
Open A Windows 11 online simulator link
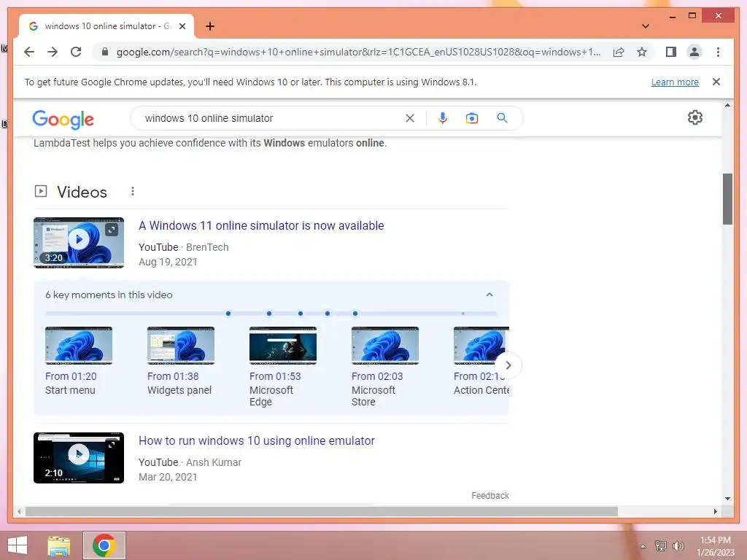click(261, 226)
